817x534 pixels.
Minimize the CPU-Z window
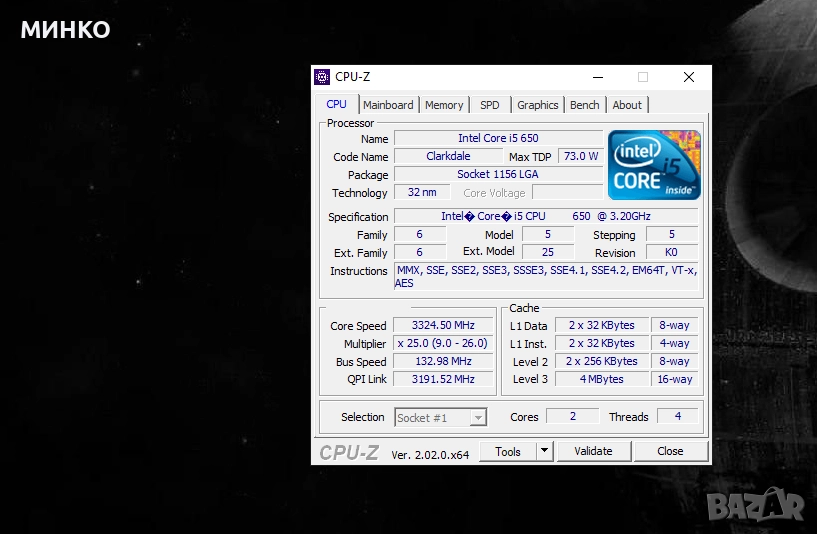pos(596,77)
